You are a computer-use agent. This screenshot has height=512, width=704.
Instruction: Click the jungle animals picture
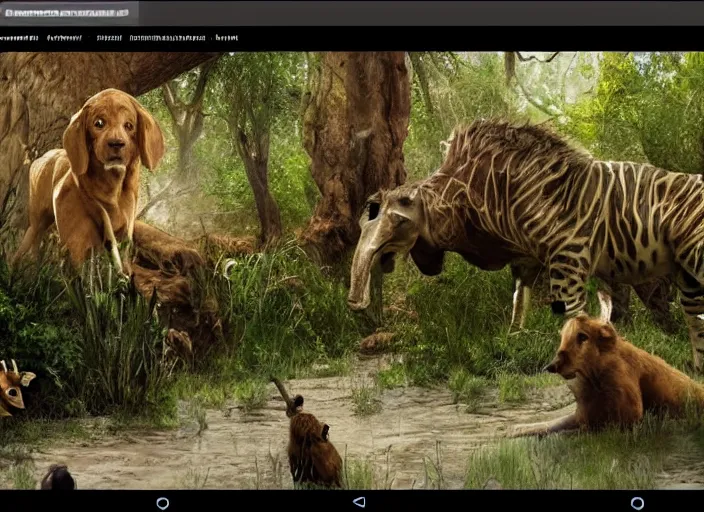tap(352, 270)
